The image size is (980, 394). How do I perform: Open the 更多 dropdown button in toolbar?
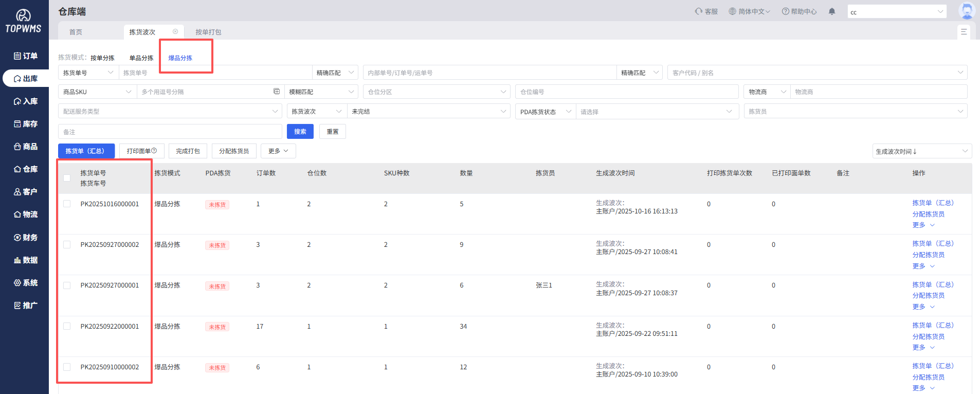pyautogui.click(x=278, y=151)
